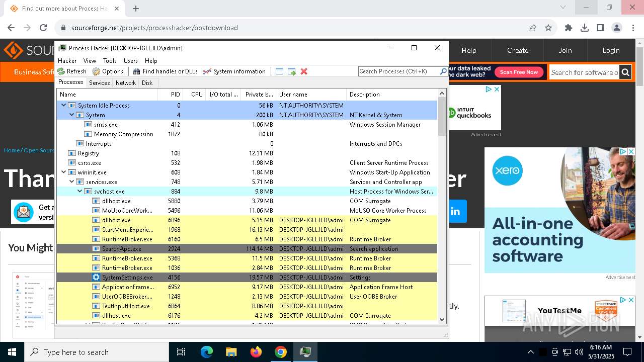Open Chrome profile avatar icon
644x362 pixels.
coord(617,28)
